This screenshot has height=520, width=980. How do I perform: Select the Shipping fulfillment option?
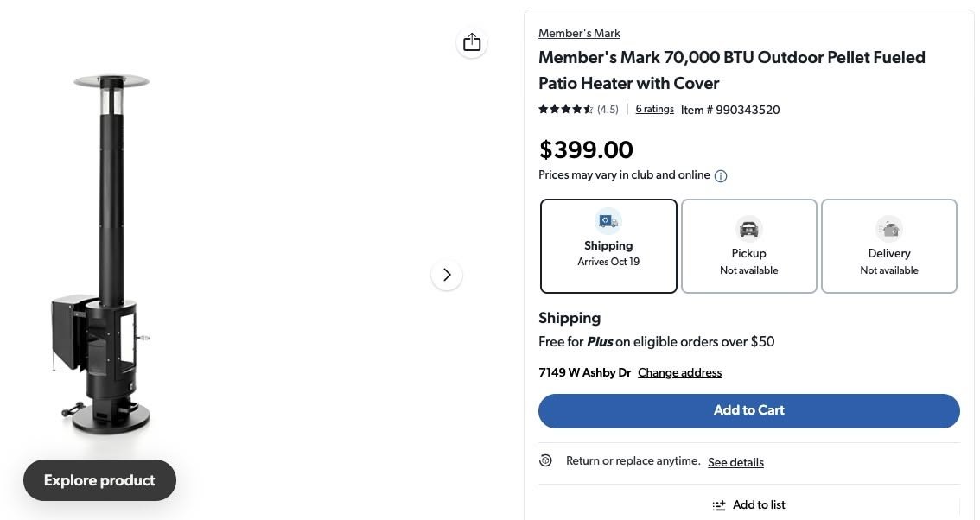pyautogui.click(x=608, y=246)
